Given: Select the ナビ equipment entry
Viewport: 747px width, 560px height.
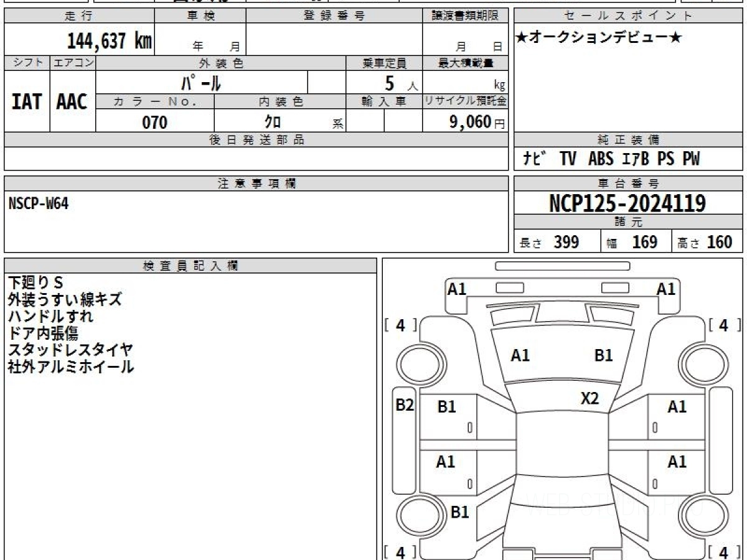Looking at the screenshot, I should [534, 159].
